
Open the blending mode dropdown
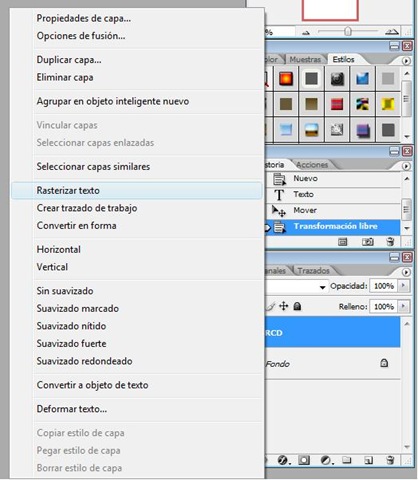[x=322, y=287]
